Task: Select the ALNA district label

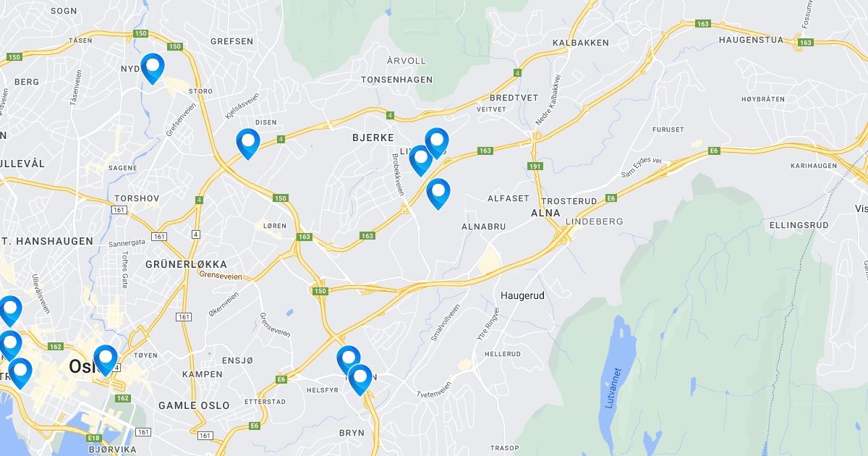Action: tap(545, 213)
